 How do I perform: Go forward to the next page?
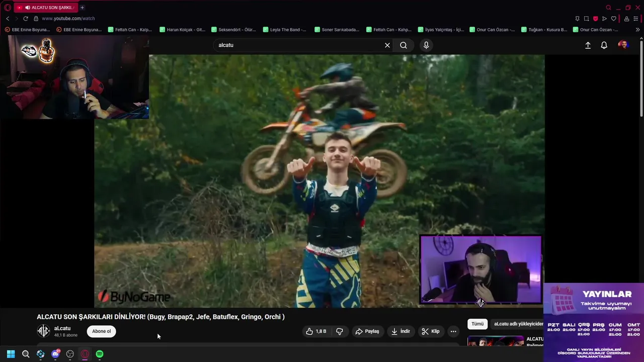coord(16,19)
